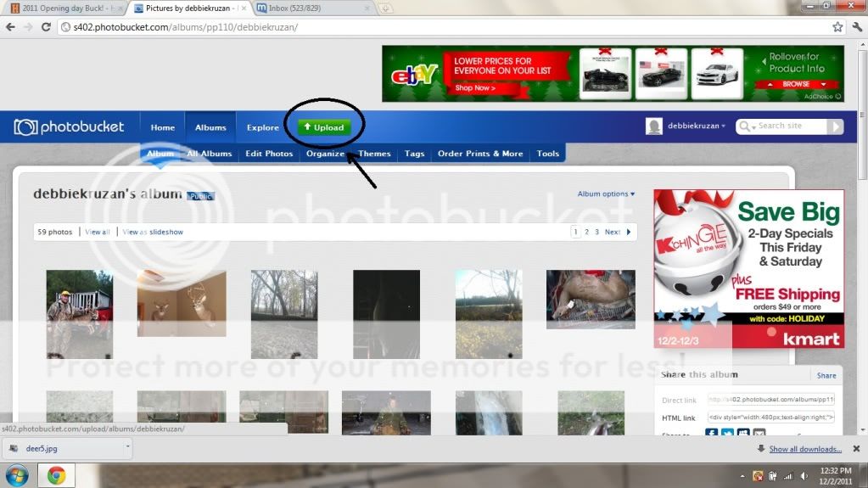Click the bookmark star in the address bar
This screenshot has width=868, height=488.
tap(837, 27)
